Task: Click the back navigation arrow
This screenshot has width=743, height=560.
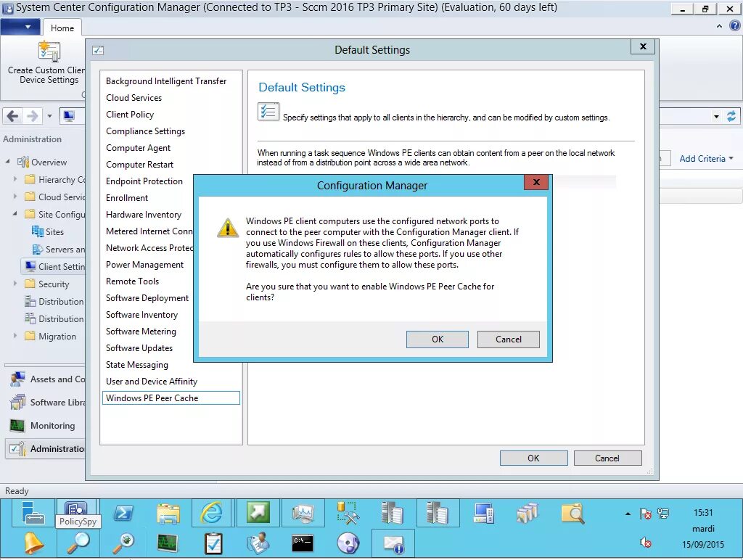Action: click(13, 115)
